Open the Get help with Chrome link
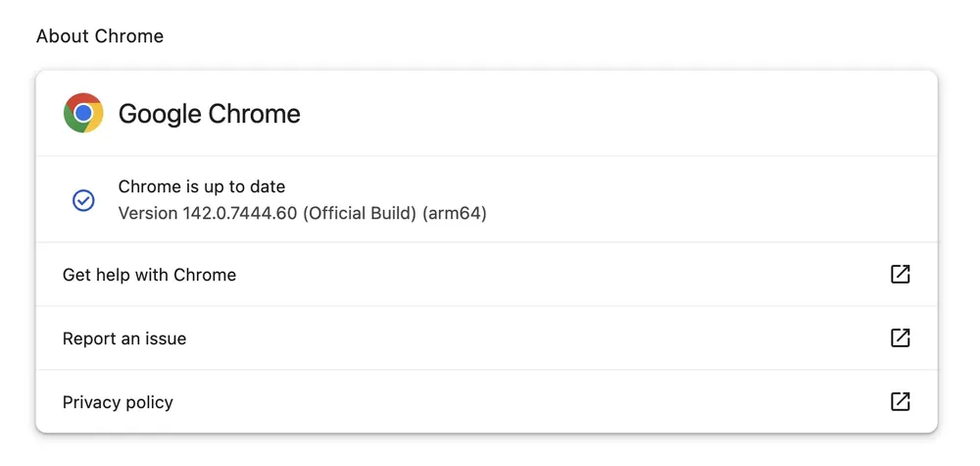The height and width of the screenshot is (466, 980). [149, 275]
